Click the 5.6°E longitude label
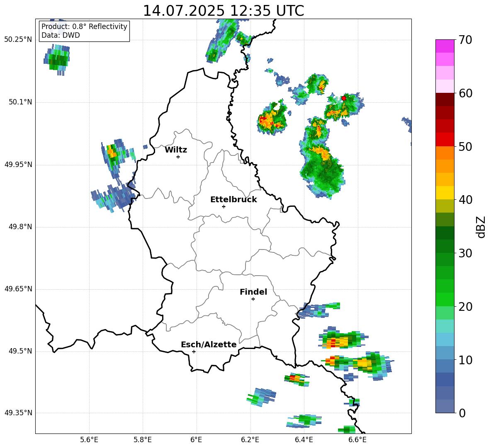491x448 pixels. point(89,440)
